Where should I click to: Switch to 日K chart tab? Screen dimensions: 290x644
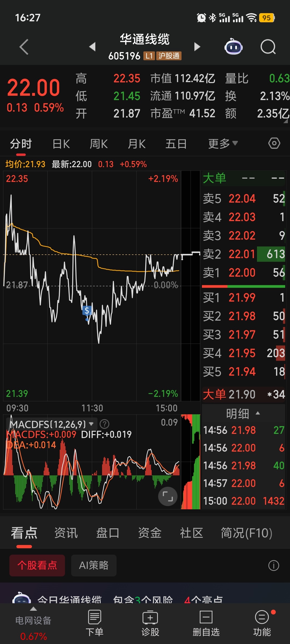click(61, 144)
